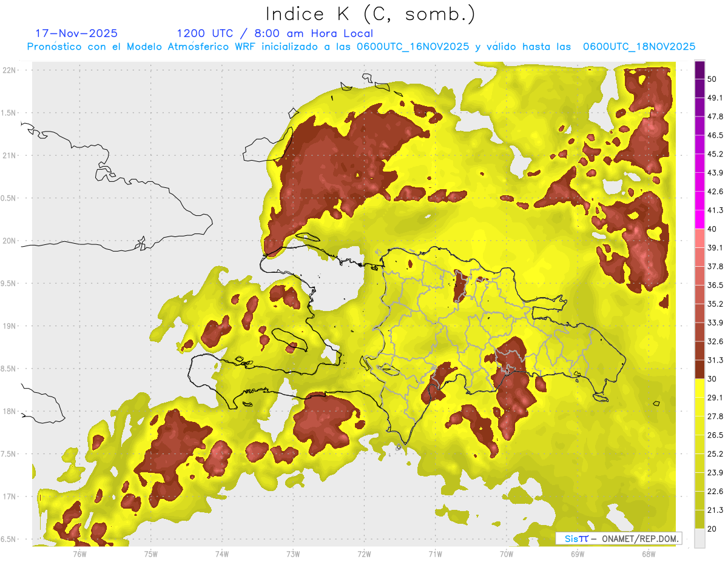Click the dark purple swatch above 50
Screen dimensions: 728x562
(x=699, y=70)
